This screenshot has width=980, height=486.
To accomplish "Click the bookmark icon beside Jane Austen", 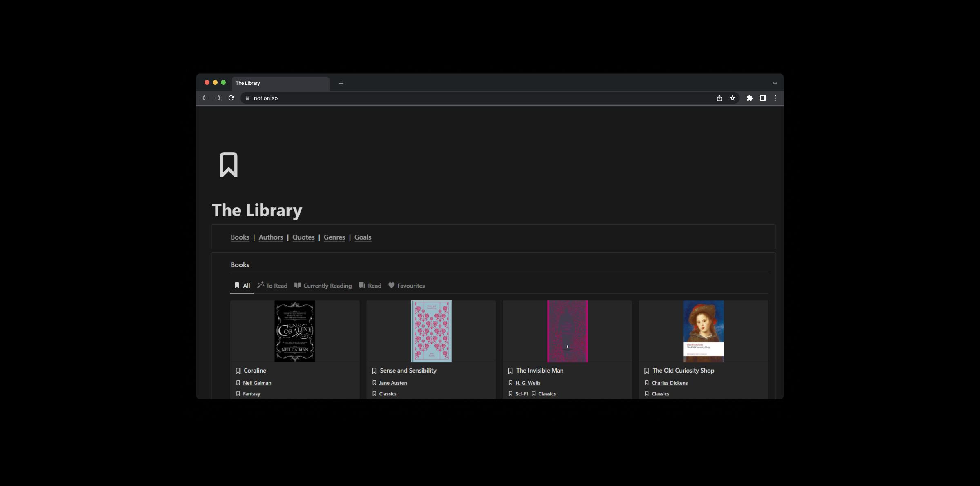I will (x=374, y=383).
